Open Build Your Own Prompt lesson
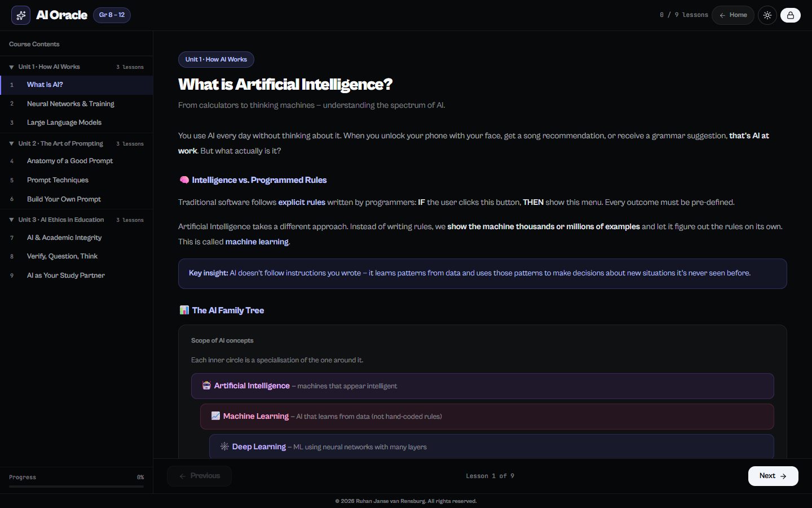This screenshot has width=812, height=508. [x=76, y=199]
